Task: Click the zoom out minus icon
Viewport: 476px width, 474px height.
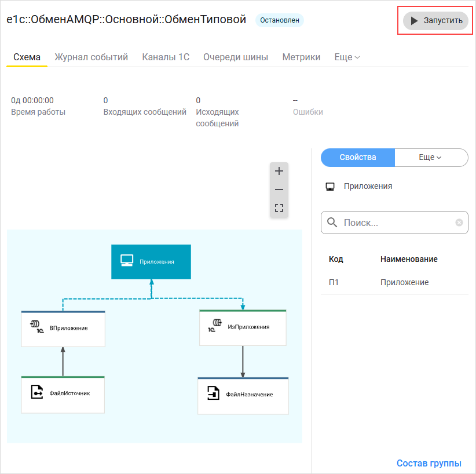Action: pos(279,189)
